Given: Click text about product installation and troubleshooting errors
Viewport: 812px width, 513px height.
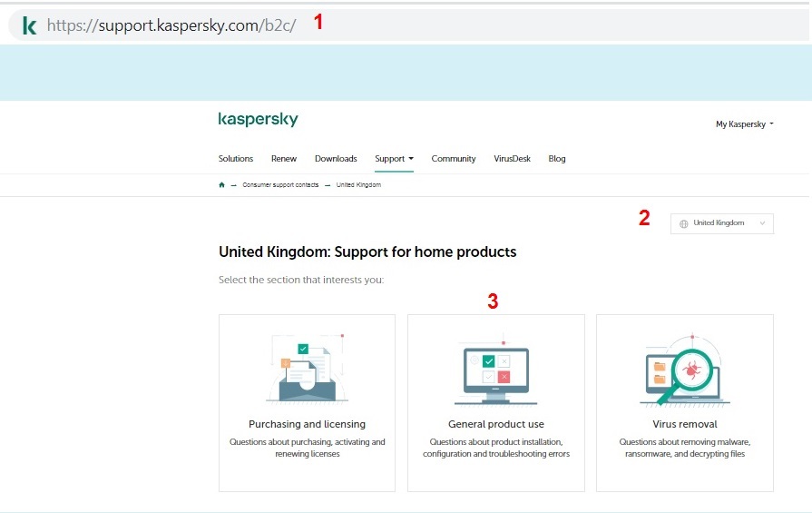Looking at the screenshot, I should pyautogui.click(x=496, y=448).
